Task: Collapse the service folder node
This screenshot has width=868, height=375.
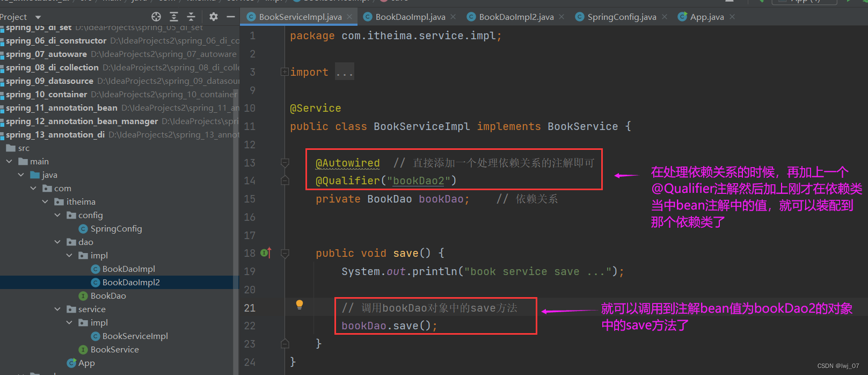Action: coord(57,309)
